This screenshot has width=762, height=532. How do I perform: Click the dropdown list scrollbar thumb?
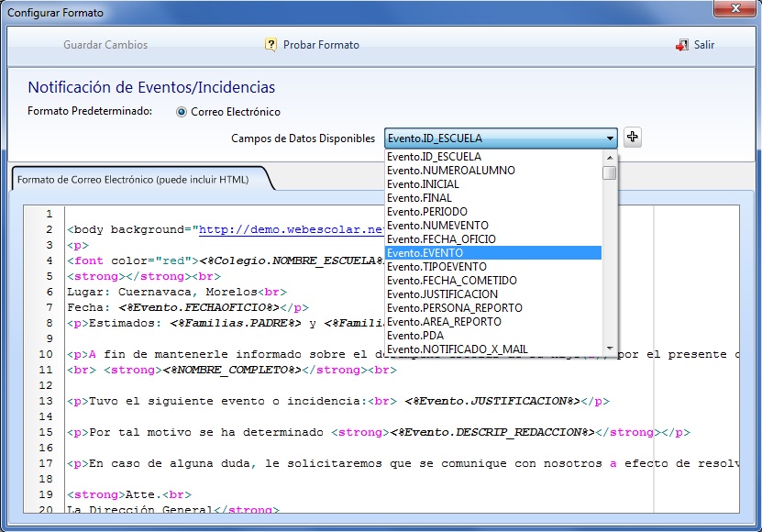(610, 173)
